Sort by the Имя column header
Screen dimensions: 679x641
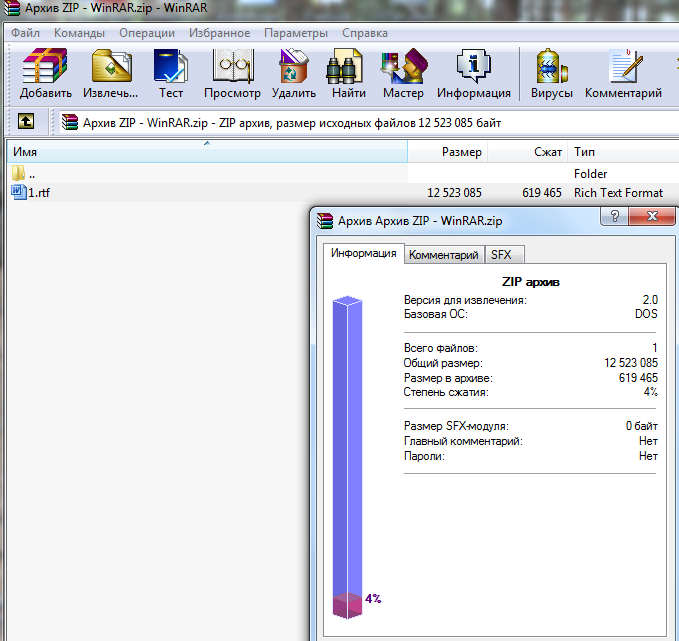(x=207, y=152)
